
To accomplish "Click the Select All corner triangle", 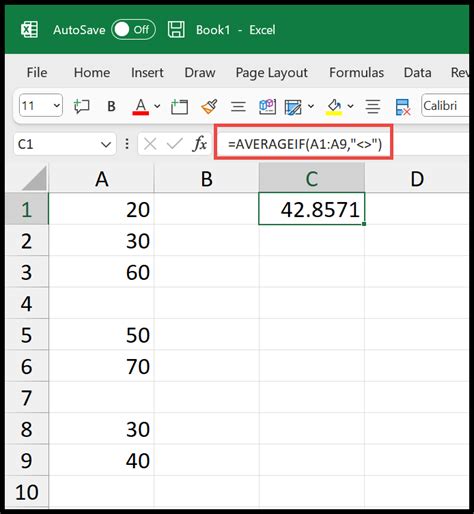I will pos(35,179).
